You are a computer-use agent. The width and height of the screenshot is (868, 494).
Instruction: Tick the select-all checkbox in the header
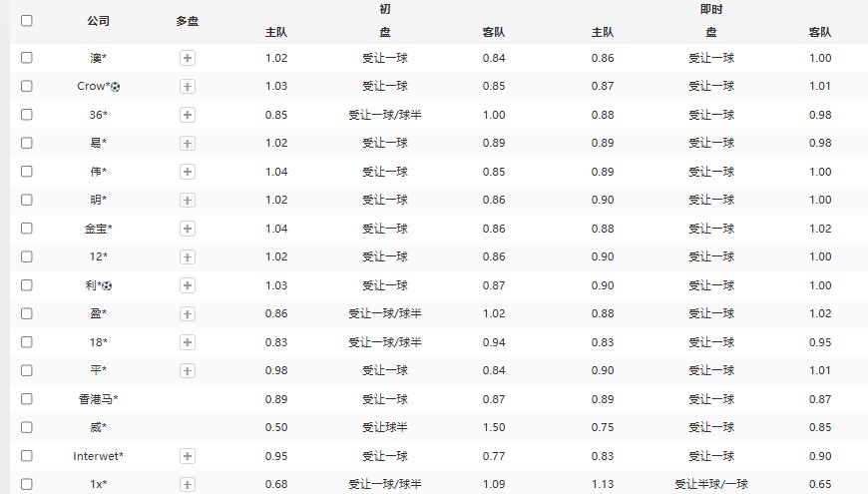(27, 20)
